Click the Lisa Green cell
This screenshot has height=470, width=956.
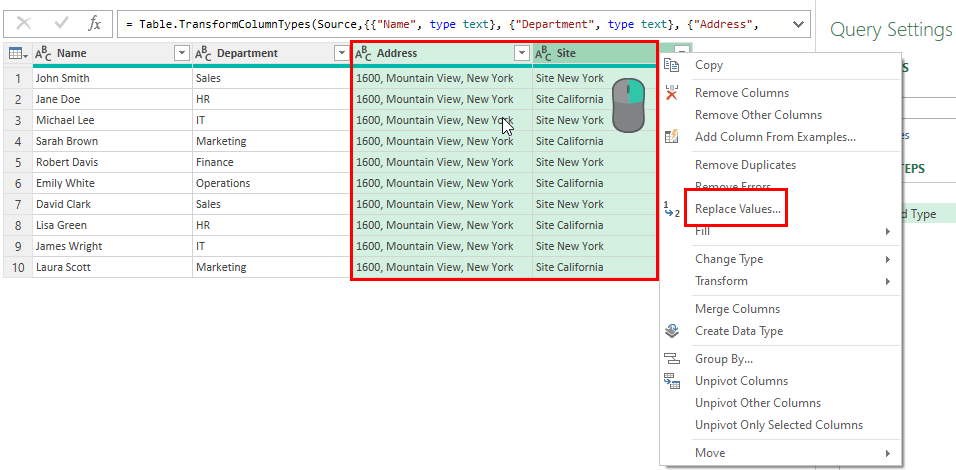(x=112, y=226)
